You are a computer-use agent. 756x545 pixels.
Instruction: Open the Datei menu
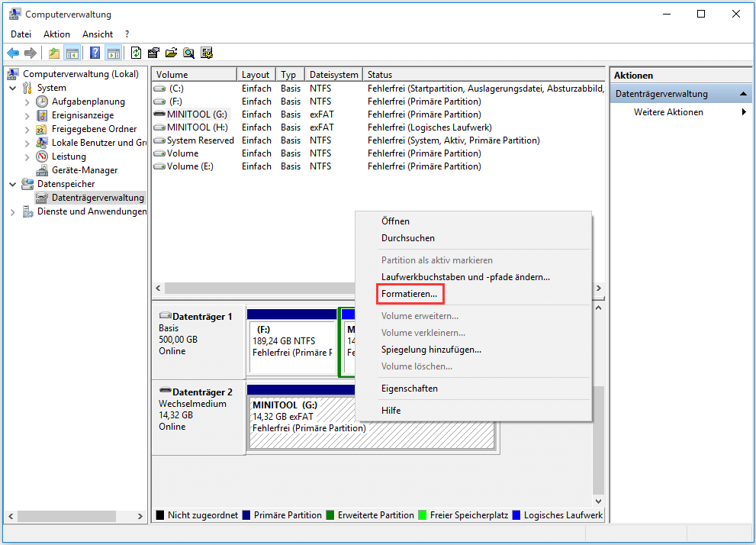point(21,34)
